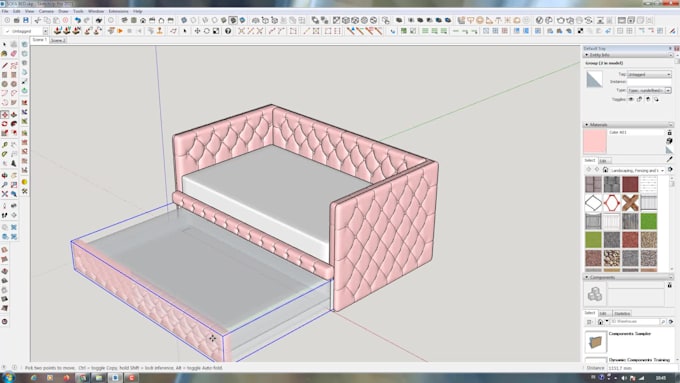Toggle cast shadows icon in Entity Info

pyautogui.click(x=656, y=99)
